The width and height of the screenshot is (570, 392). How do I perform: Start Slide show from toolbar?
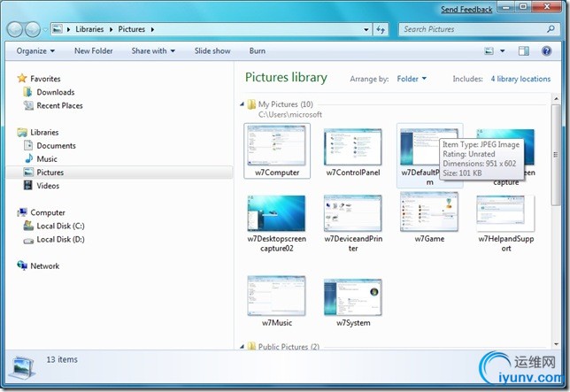(212, 50)
